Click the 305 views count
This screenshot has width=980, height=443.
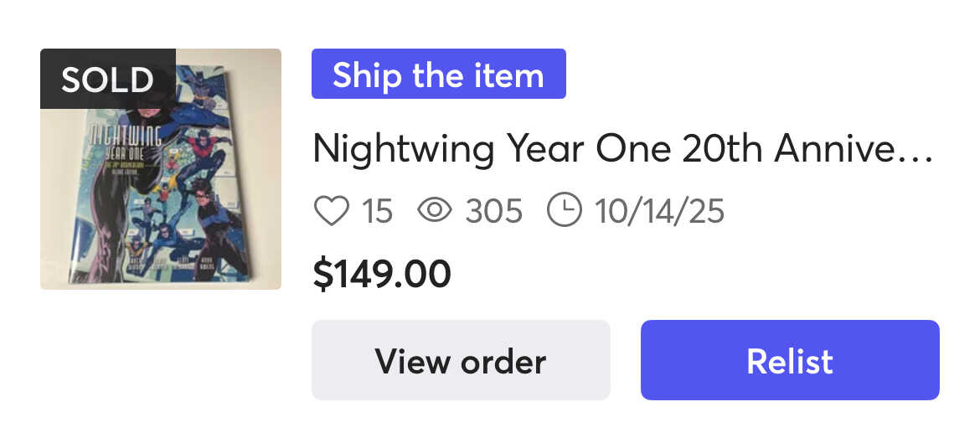click(494, 211)
